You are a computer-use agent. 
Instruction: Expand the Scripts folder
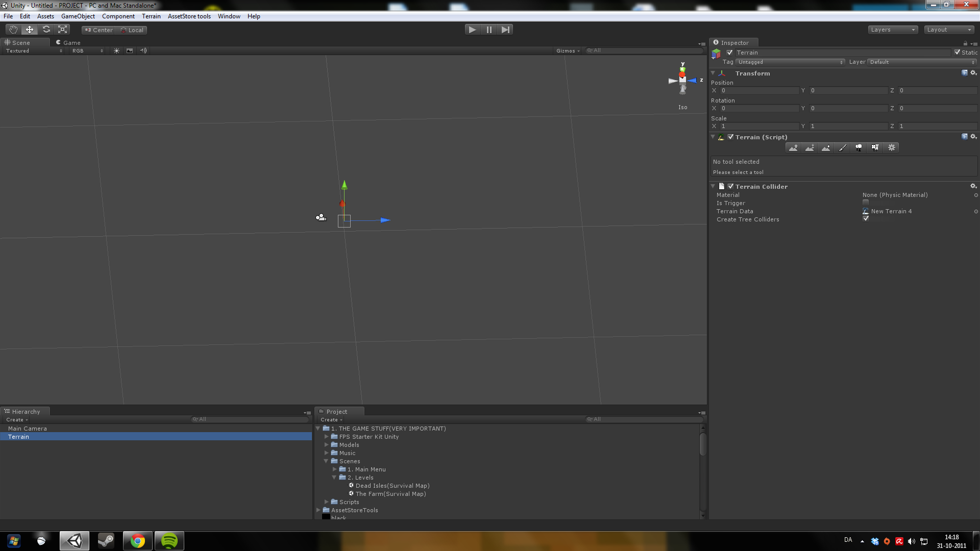327,502
